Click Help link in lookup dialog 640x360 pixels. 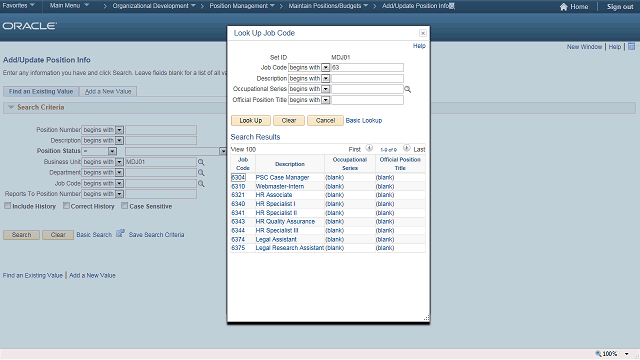tap(419, 46)
